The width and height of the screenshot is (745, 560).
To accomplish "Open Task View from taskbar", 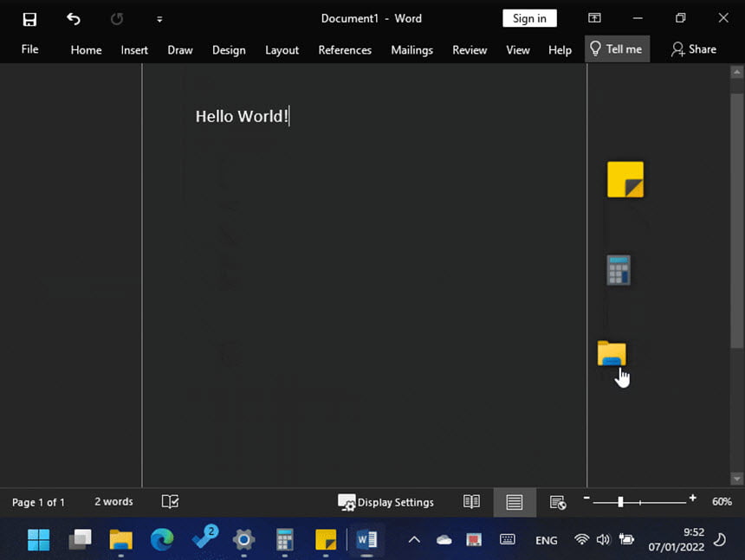I will 80,539.
